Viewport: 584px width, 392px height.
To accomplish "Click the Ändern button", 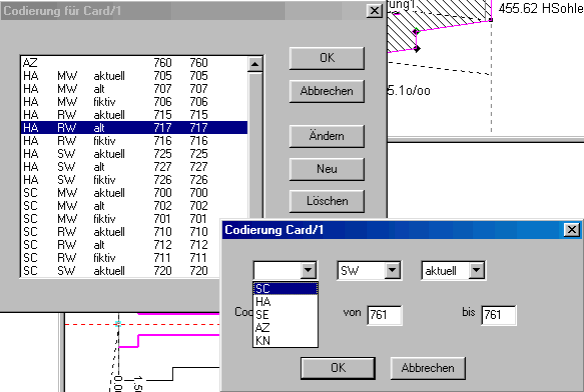I will 327,136.
